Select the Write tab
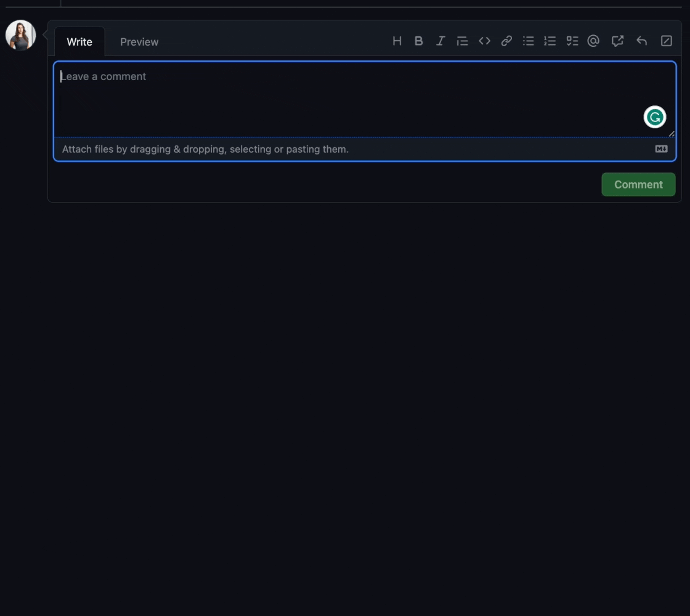The width and height of the screenshot is (690, 616). (x=79, y=42)
